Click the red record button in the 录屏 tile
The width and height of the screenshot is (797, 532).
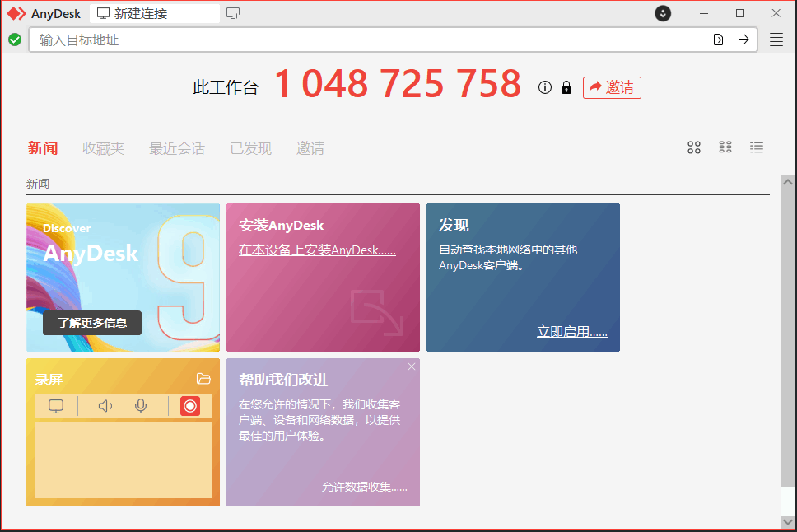190,405
